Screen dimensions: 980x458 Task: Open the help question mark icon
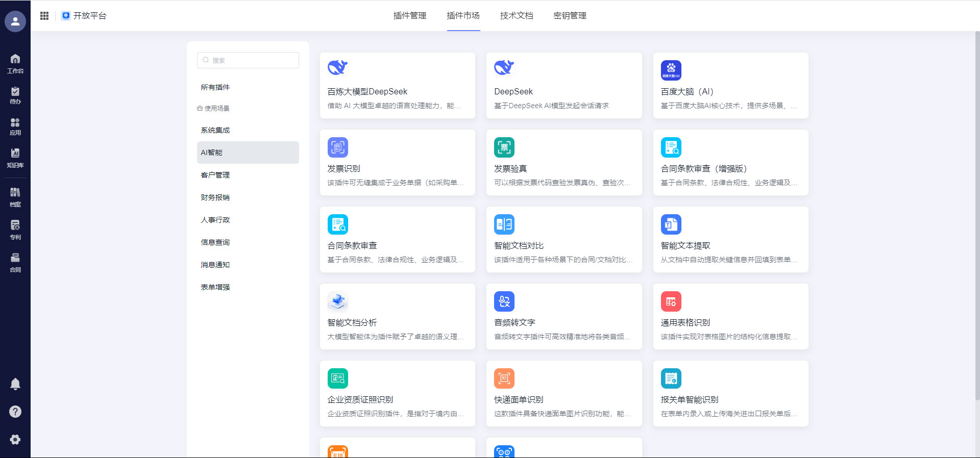click(x=15, y=412)
